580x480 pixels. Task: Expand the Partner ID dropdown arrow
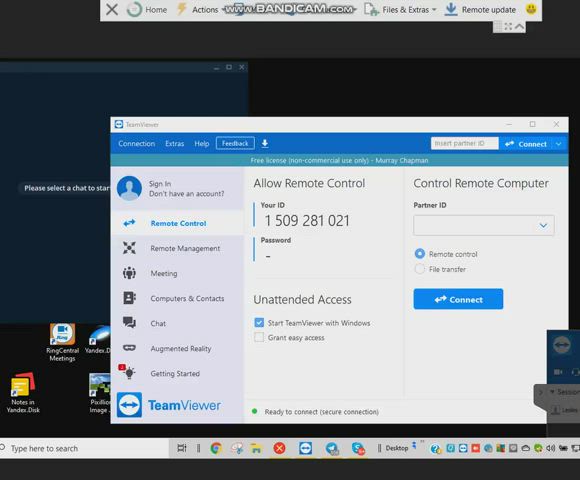pyautogui.click(x=543, y=225)
